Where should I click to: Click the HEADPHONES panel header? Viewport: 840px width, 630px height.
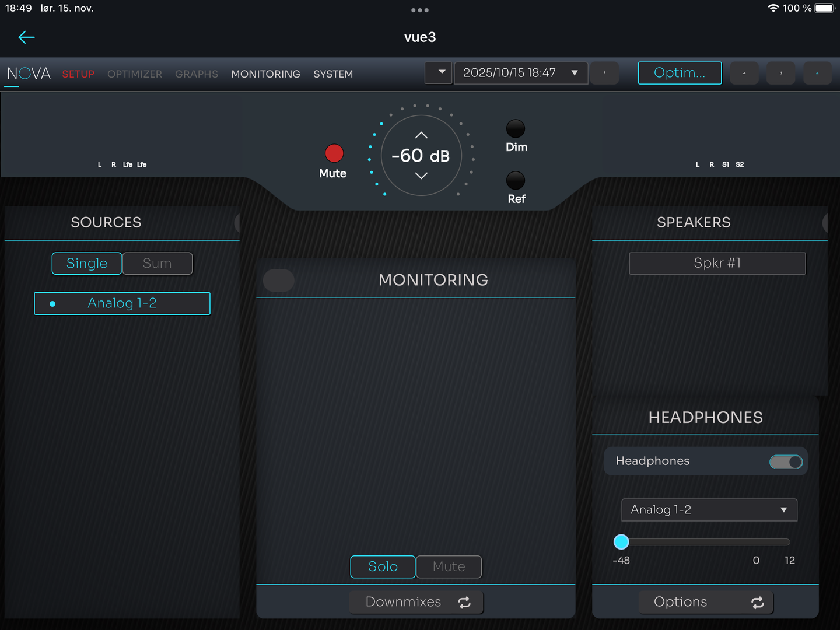706,418
